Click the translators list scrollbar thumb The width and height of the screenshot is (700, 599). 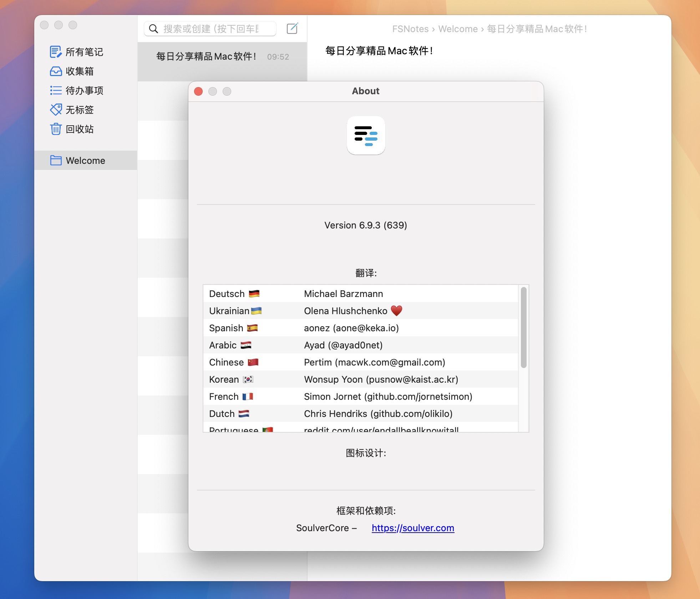tap(523, 327)
